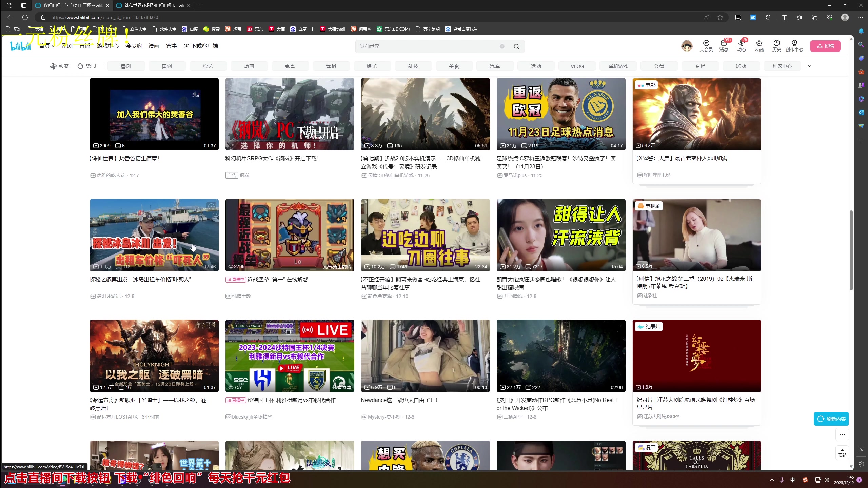The height and width of the screenshot is (488, 868).
Task: Open the 探秘冰岛冰川 video thumbnail
Action: tap(154, 235)
